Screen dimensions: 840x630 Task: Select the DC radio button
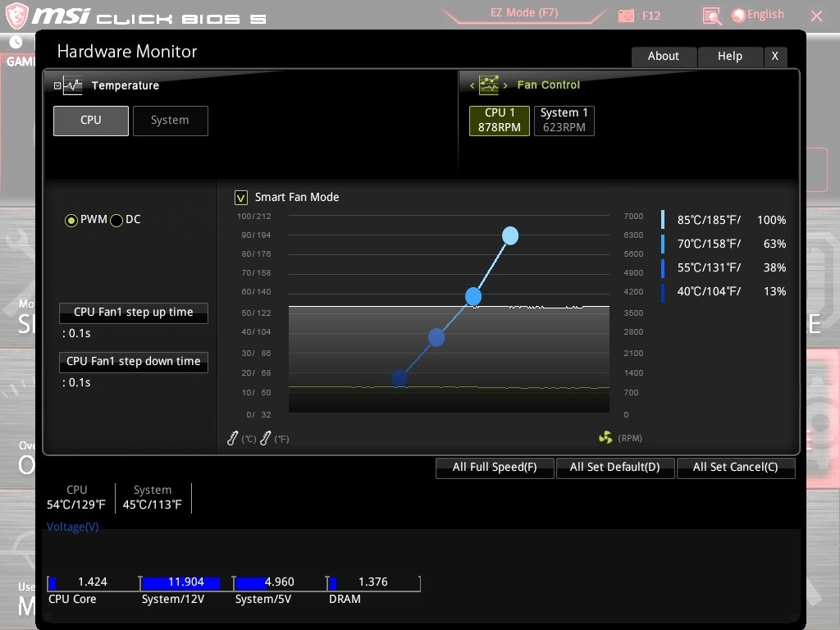click(x=116, y=220)
